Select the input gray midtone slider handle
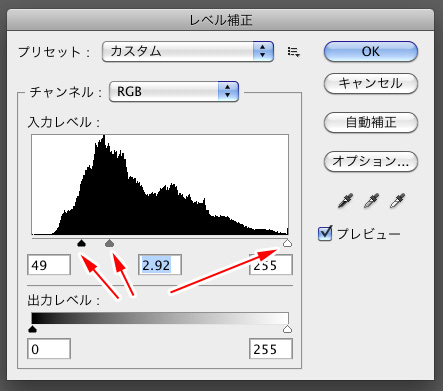 click(x=109, y=243)
